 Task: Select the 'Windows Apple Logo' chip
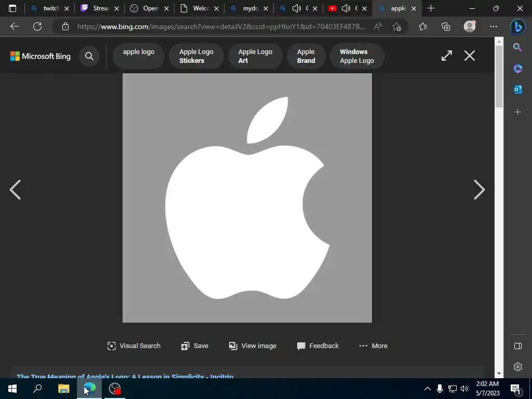pyautogui.click(x=357, y=56)
